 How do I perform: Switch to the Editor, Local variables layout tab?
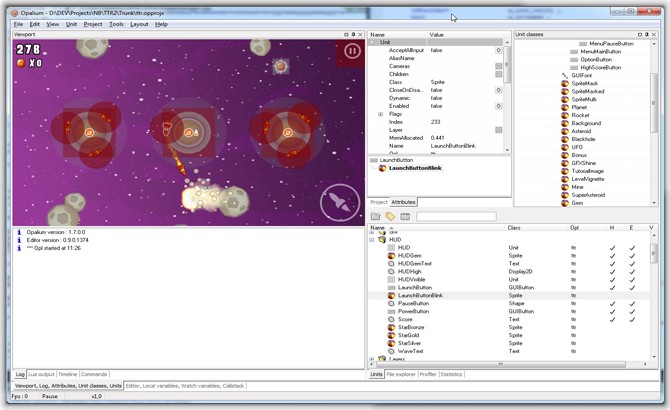[185, 386]
